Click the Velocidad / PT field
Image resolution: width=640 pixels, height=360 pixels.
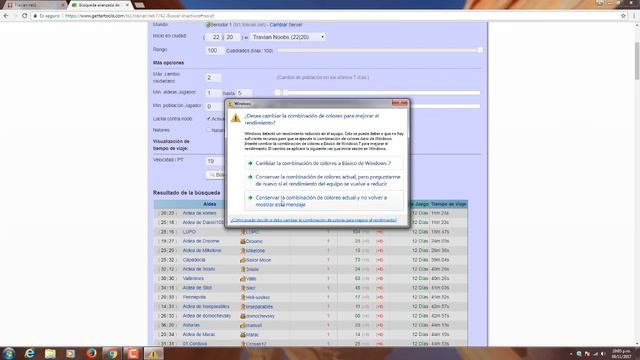click(x=214, y=161)
